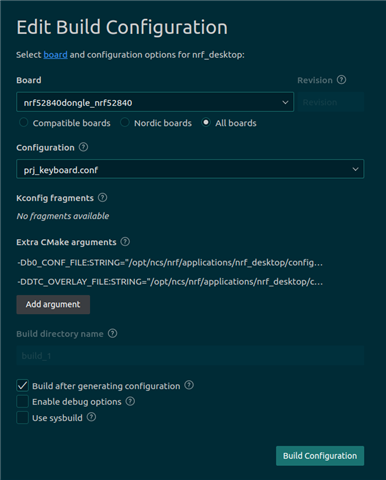
Task: Select the Nordic boards radio button
Action: pyautogui.click(x=125, y=123)
